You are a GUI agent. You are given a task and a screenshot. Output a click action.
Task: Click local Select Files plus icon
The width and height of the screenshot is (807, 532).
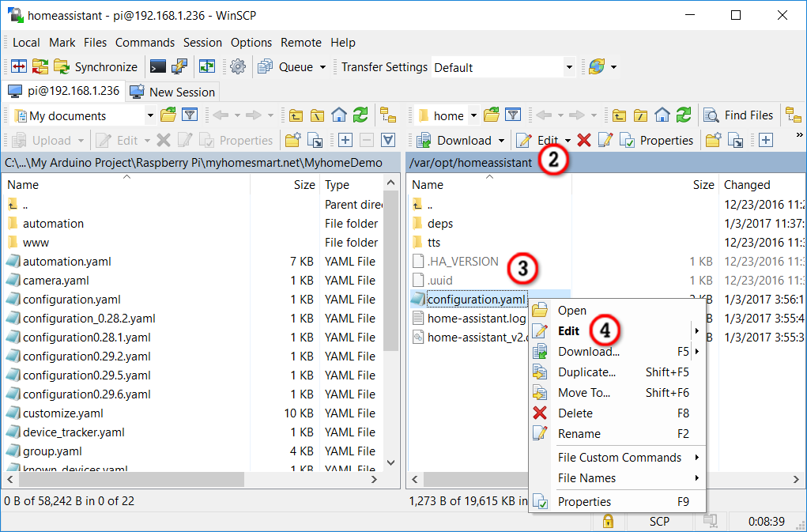coord(345,140)
